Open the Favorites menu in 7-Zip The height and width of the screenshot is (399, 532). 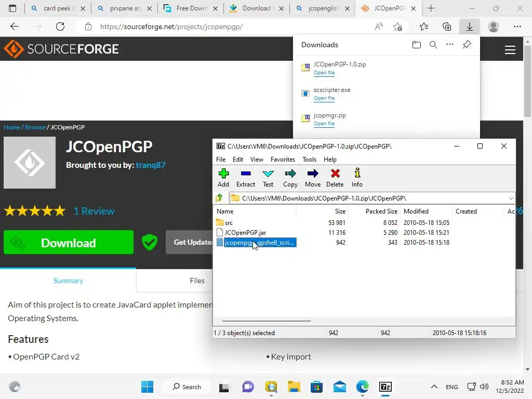[x=283, y=159]
